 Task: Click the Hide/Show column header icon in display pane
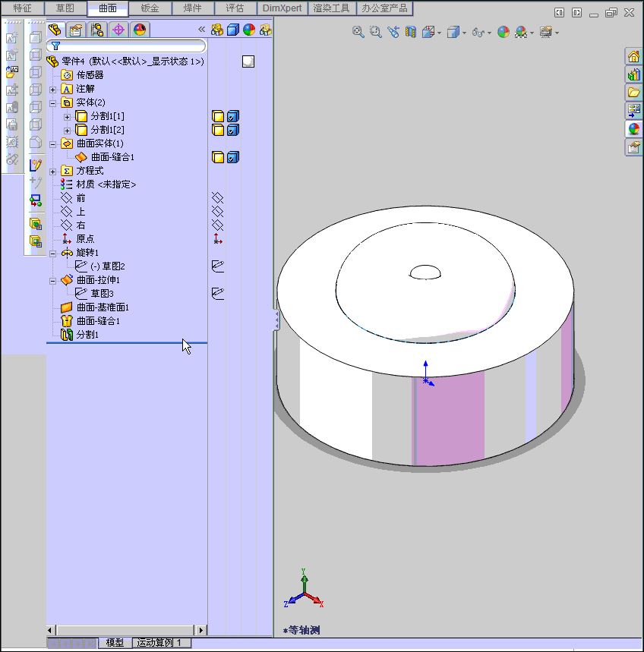point(217,30)
